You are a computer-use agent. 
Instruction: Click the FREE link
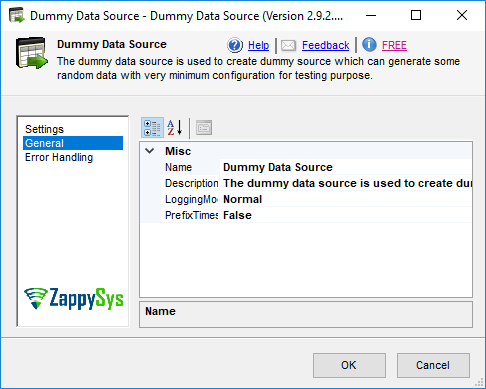click(x=394, y=45)
